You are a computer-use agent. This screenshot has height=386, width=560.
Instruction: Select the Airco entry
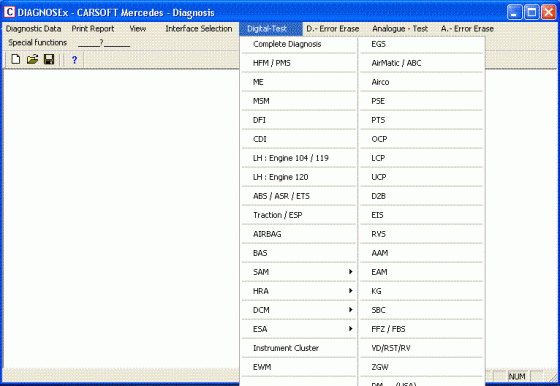[x=421, y=82]
